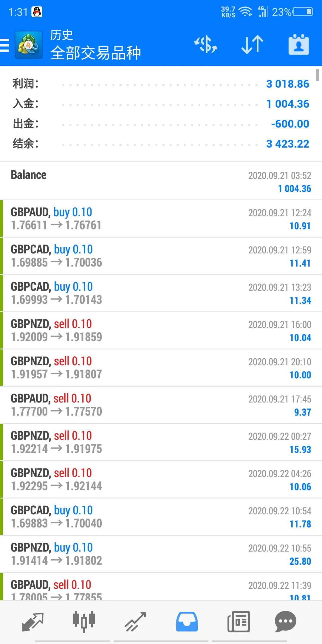
Task: Open the News tab icon
Action: click(x=239, y=622)
